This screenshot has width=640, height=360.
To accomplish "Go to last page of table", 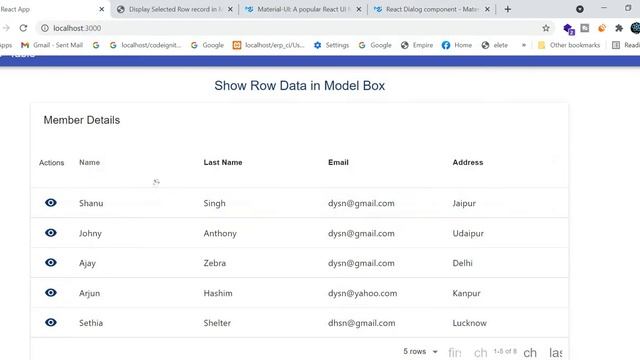I will tap(555, 352).
